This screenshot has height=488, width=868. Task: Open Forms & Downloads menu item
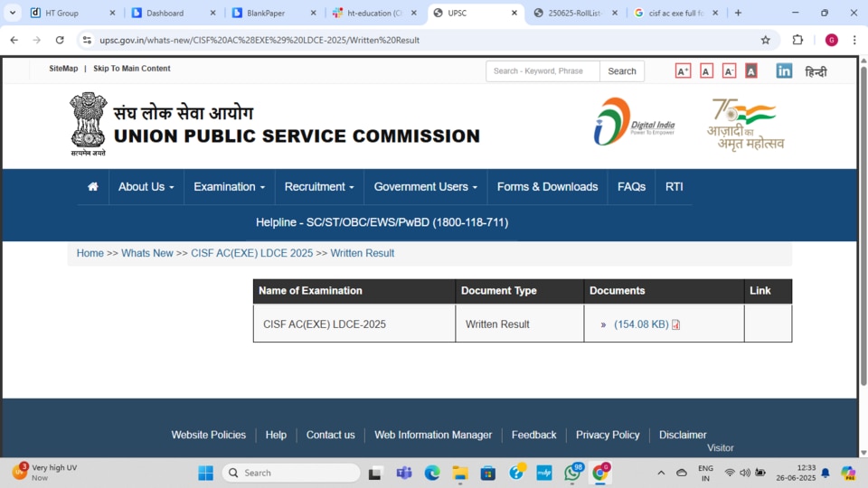[x=547, y=187]
